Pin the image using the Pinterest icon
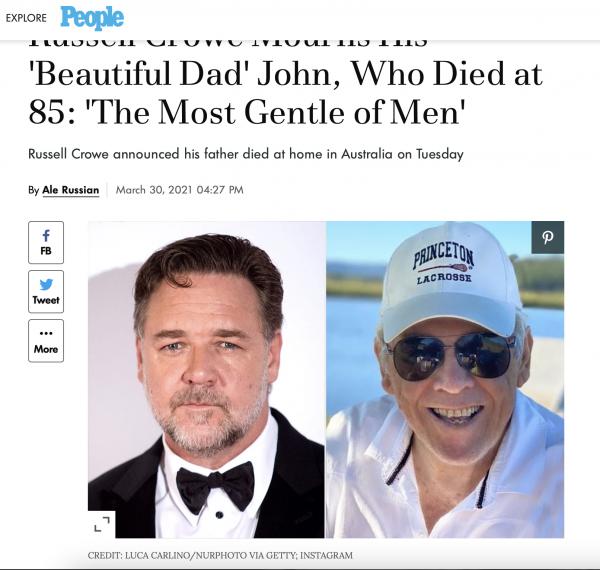This screenshot has width=600, height=570. (x=548, y=237)
